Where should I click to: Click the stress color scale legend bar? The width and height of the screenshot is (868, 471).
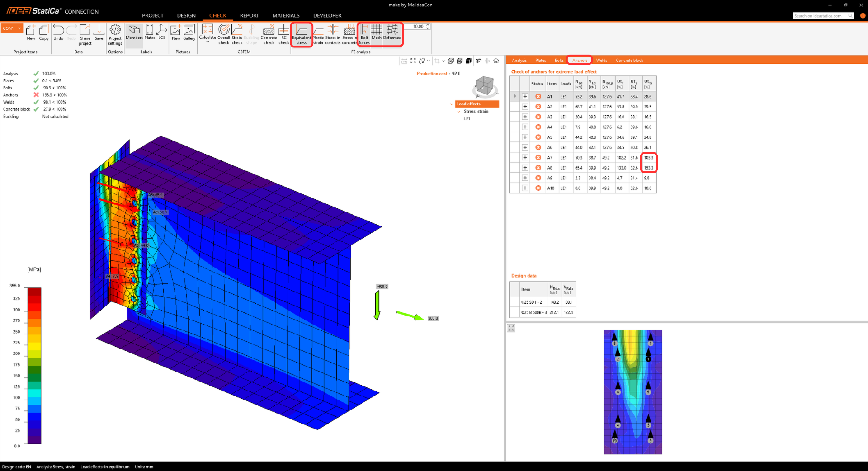(x=34, y=366)
